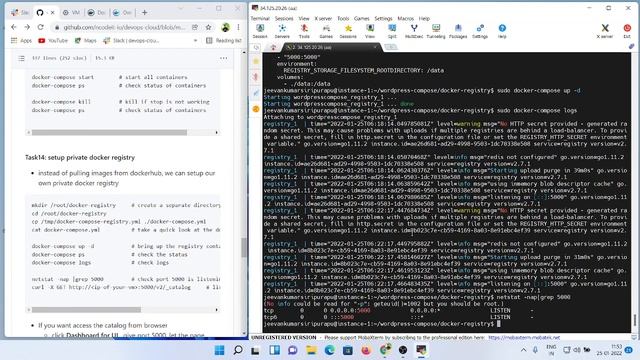Open the Packages toolbar icon

458,31
